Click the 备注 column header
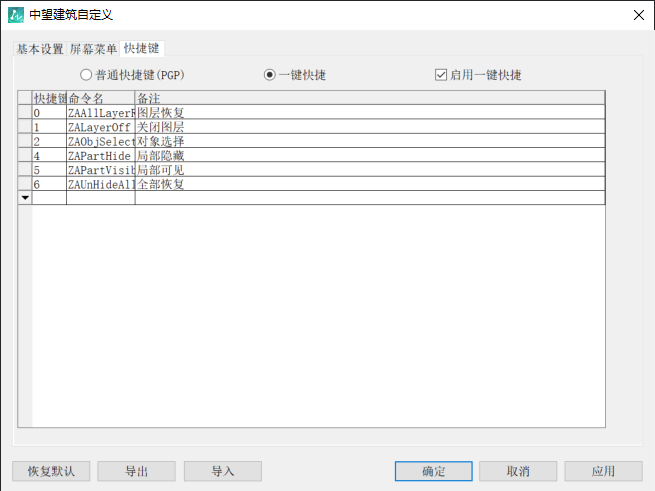Screen dimensions: 655x491 (x=369, y=98)
